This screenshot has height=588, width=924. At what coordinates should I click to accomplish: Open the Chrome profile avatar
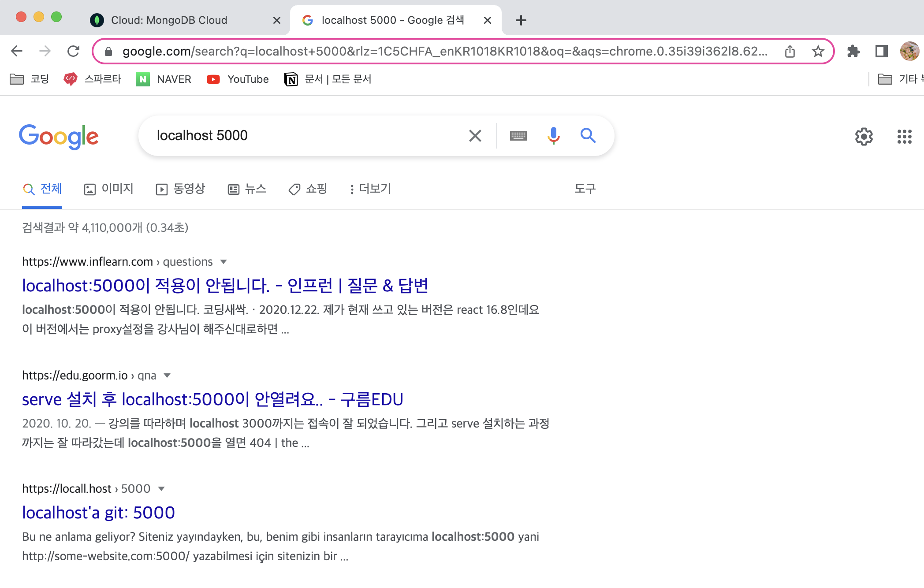pyautogui.click(x=910, y=52)
